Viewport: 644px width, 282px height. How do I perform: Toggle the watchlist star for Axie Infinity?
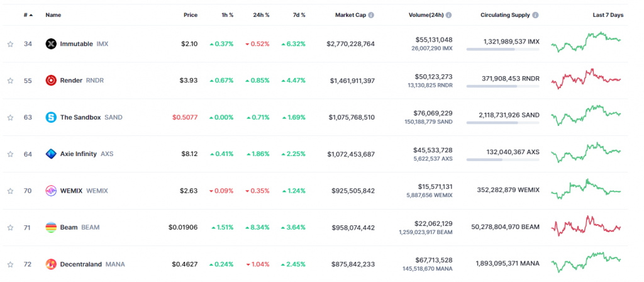coord(10,154)
